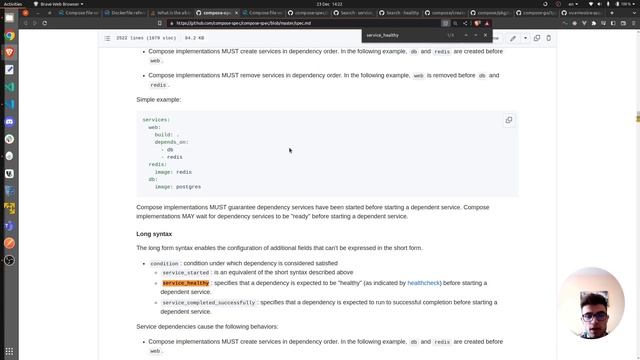Edit this file with the pencil icon

[x=513, y=38]
